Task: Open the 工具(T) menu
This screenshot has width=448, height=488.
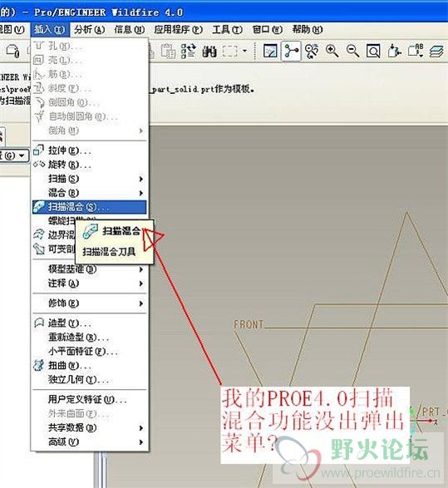Action: 227,30
